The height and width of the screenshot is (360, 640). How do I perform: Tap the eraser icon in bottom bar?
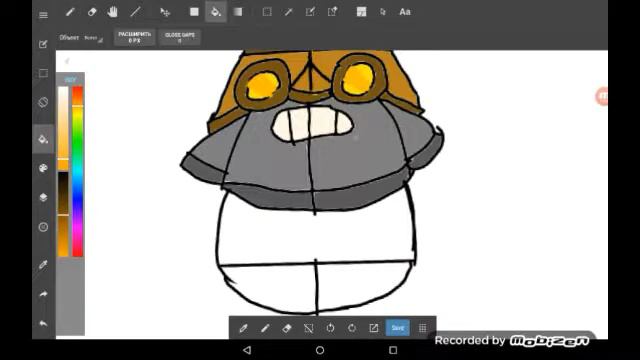[x=287, y=328]
